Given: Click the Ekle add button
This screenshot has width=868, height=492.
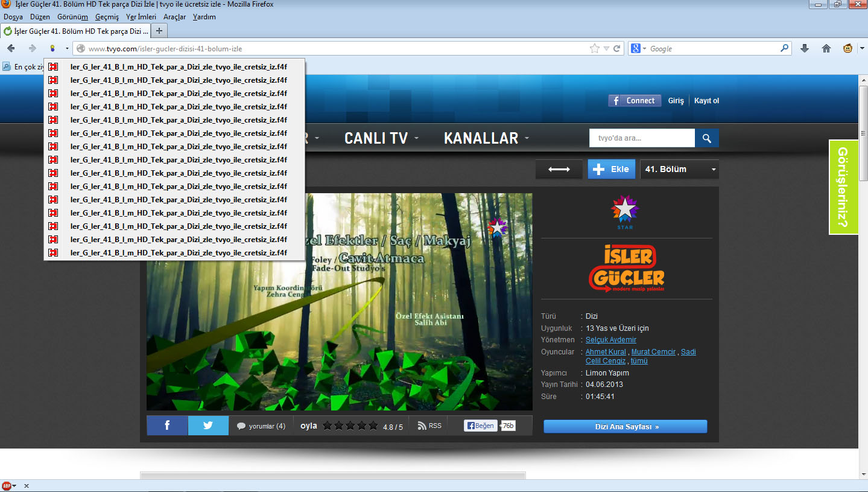Looking at the screenshot, I should tap(612, 170).
